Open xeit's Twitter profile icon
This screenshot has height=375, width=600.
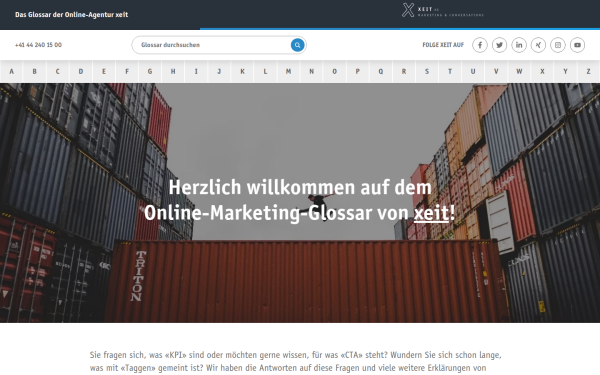click(x=499, y=45)
